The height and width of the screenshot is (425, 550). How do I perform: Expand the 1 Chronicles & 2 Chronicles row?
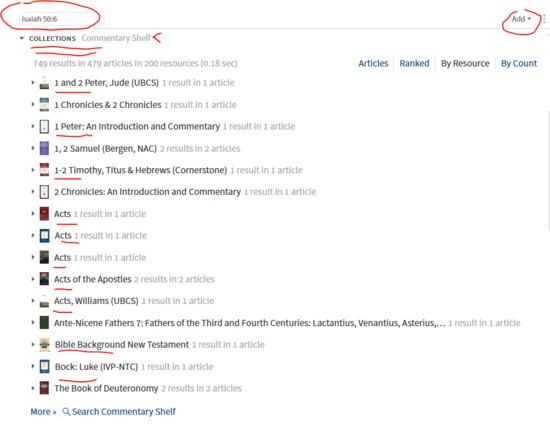point(33,104)
